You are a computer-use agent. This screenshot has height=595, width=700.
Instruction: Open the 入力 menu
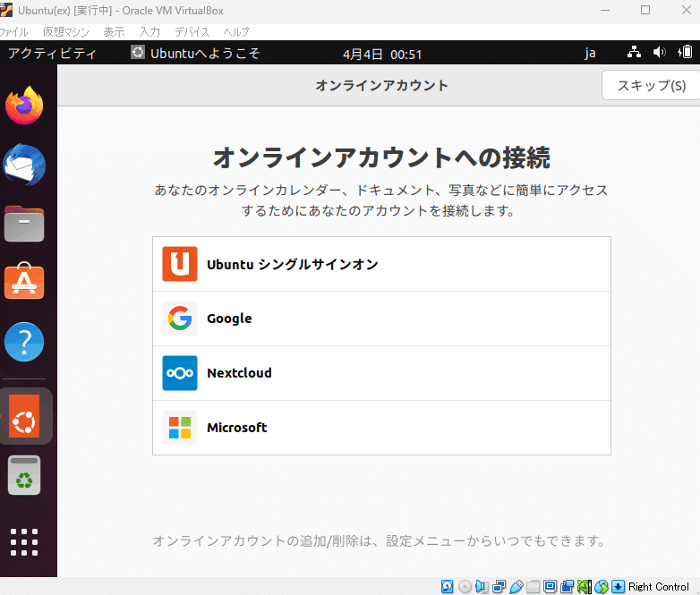[x=149, y=32]
